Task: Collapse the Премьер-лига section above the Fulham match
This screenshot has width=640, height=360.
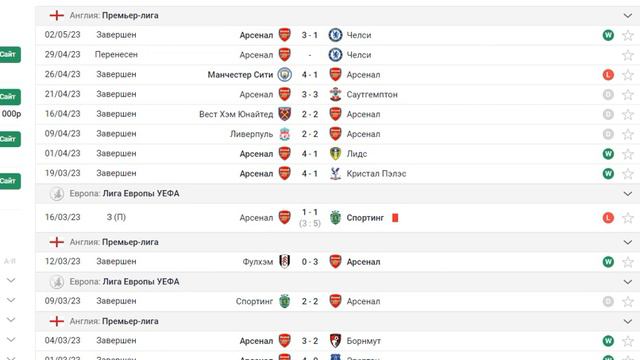Action: (x=628, y=242)
